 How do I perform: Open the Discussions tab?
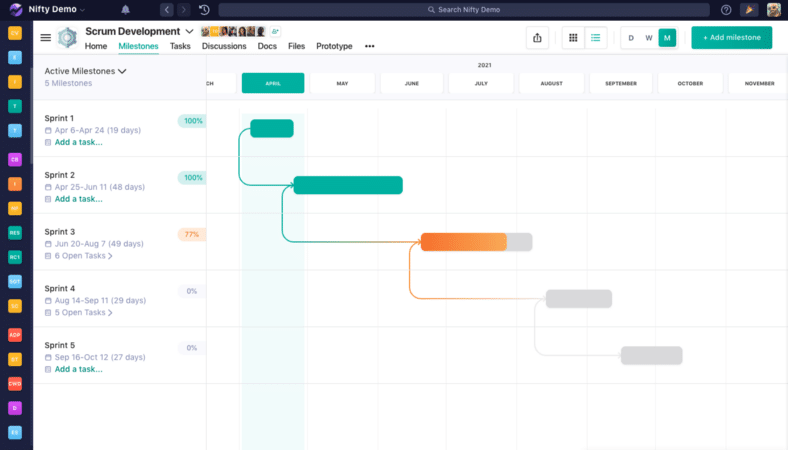224,46
